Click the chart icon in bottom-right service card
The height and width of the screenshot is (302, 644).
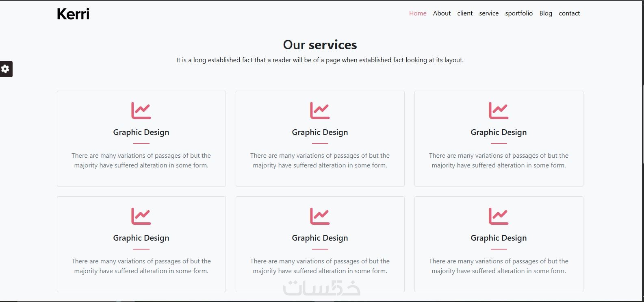click(x=499, y=216)
